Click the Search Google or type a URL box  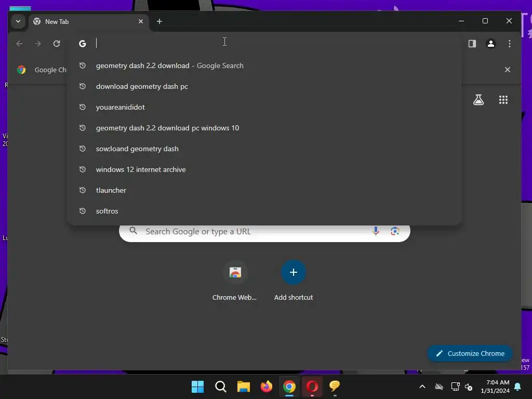tap(264, 232)
